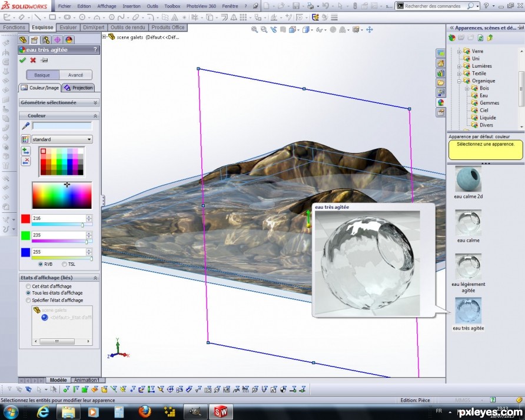Switch to the Animation1 tab
Image resolution: width=525 pixels, height=420 pixels.
click(x=87, y=380)
